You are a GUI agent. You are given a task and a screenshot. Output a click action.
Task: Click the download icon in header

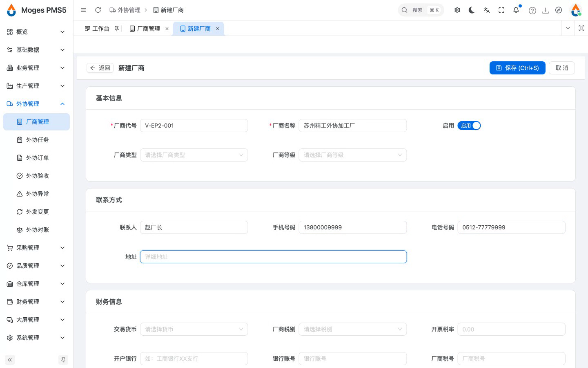point(546,11)
